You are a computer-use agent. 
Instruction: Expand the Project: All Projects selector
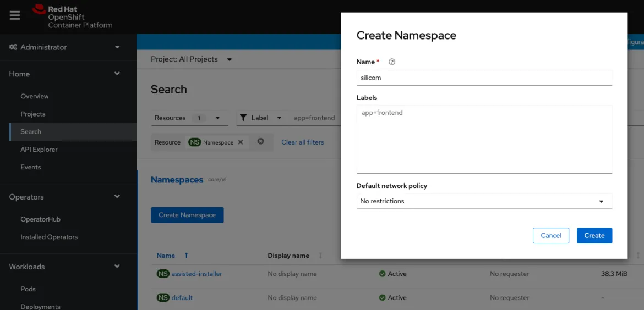192,59
